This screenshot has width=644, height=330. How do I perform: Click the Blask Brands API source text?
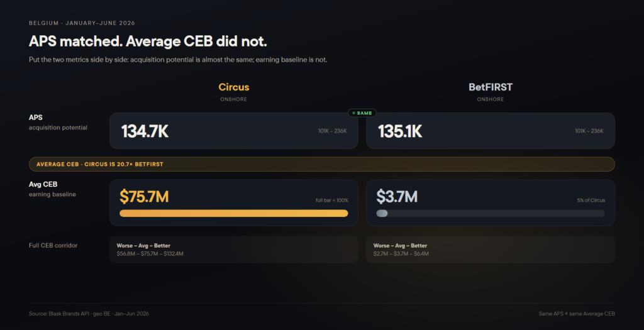click(89, 314)
